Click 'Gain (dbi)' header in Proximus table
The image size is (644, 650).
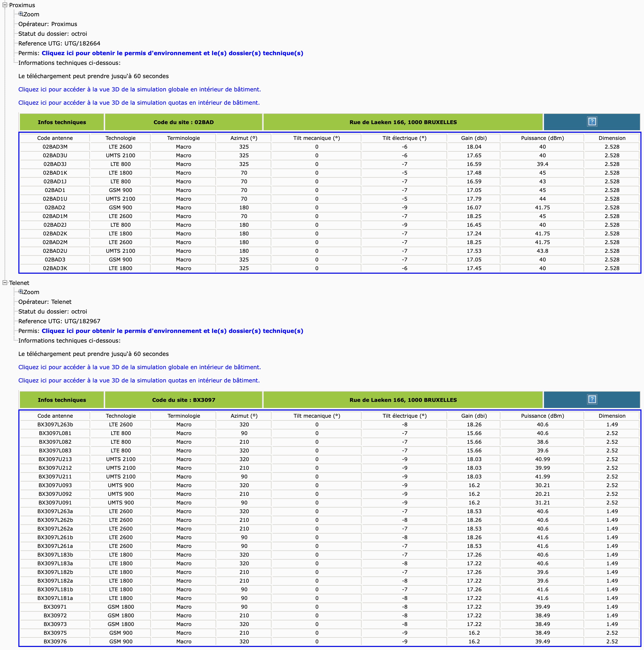(x=474, y=138)
